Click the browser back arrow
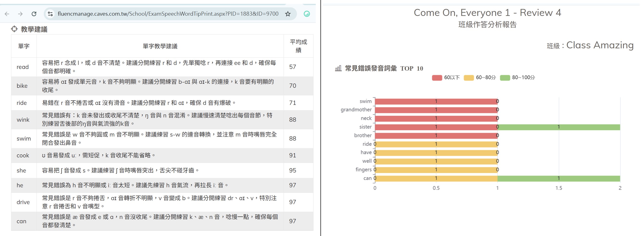 [7, 14]
